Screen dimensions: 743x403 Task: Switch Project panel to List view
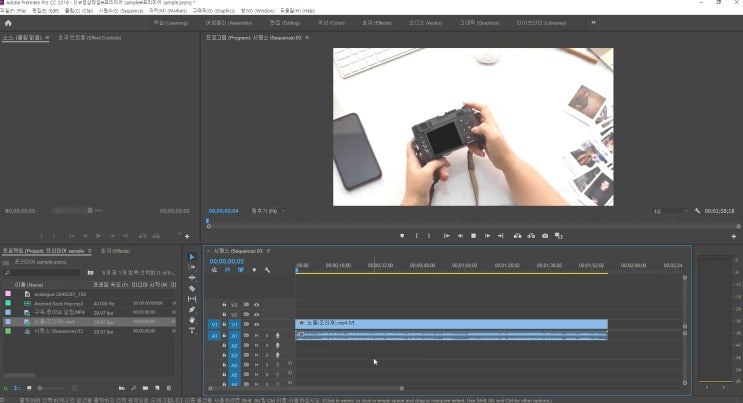17,388
